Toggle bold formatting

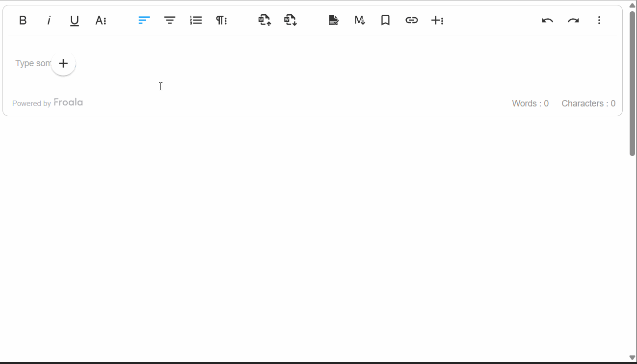click(x=23, y=21)
